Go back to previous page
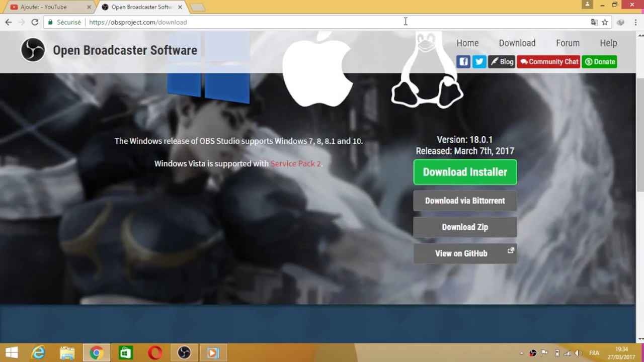Screen dimensions: 644x362 (8, 22)
